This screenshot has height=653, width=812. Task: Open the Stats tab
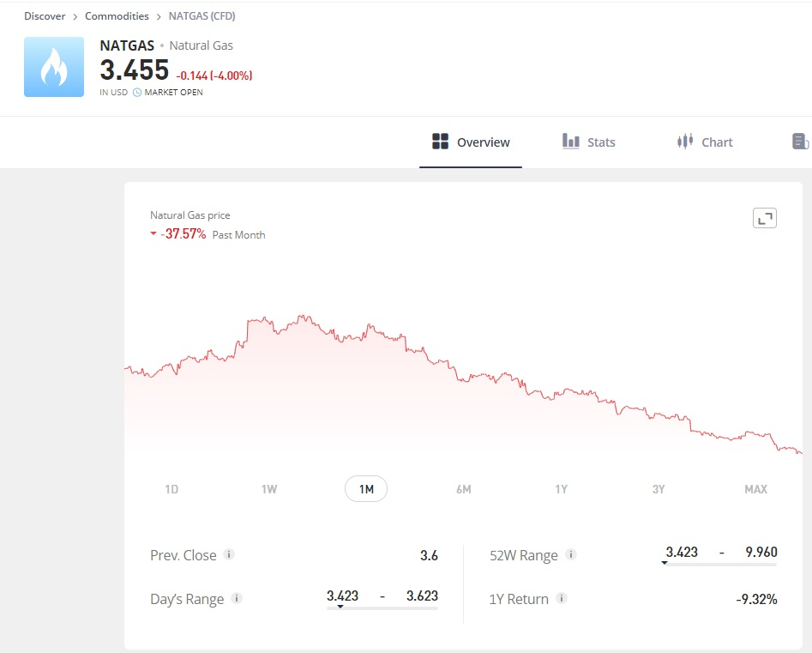click(x=589, y=142)
